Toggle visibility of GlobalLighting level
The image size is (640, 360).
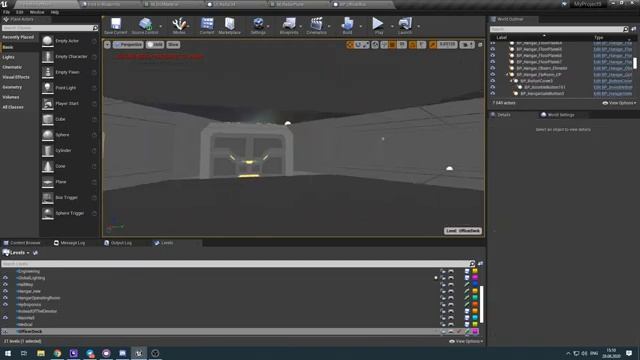(x=5, y=278)
